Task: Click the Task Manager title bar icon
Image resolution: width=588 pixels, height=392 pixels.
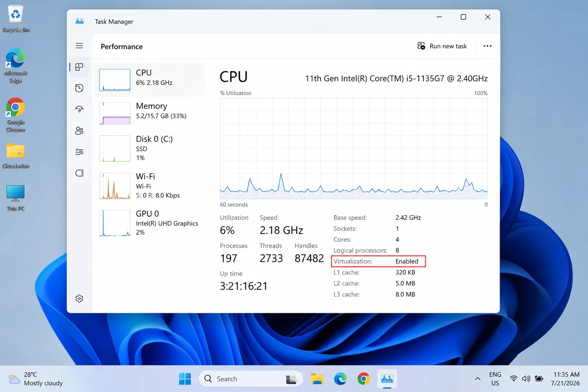Action: tap(80, 21)
